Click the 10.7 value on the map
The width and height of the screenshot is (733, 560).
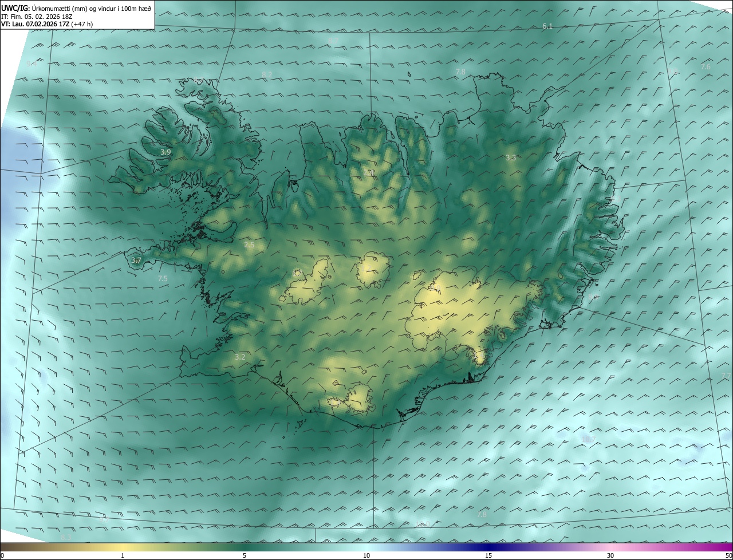(589, 440)
